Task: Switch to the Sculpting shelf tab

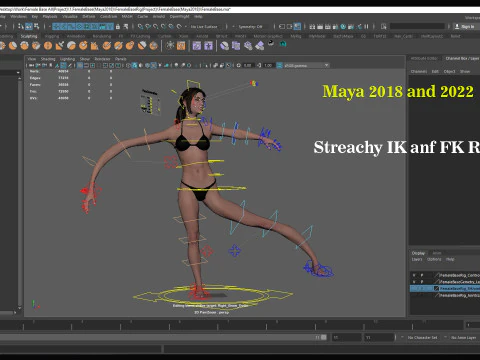Action: (x=29, y=36)
